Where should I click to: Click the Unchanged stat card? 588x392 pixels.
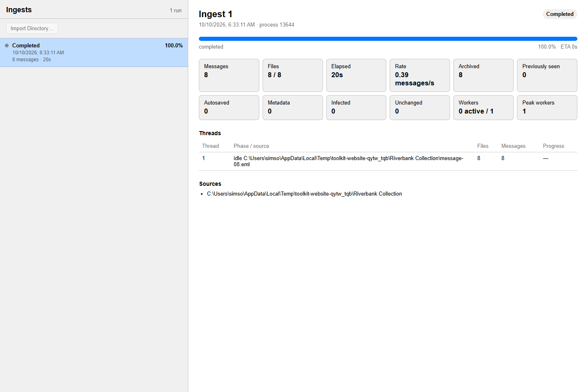tap(420, 107)
